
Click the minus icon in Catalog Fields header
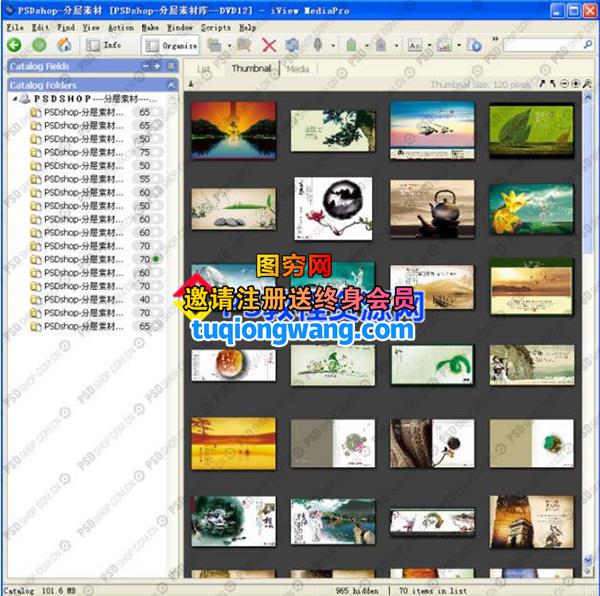145,66
